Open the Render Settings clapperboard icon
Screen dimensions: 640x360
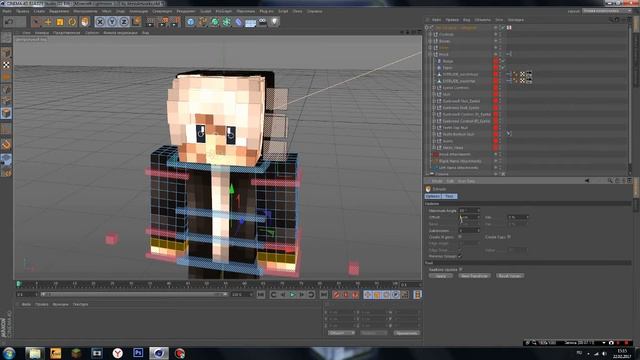click(x=175, y=22)
